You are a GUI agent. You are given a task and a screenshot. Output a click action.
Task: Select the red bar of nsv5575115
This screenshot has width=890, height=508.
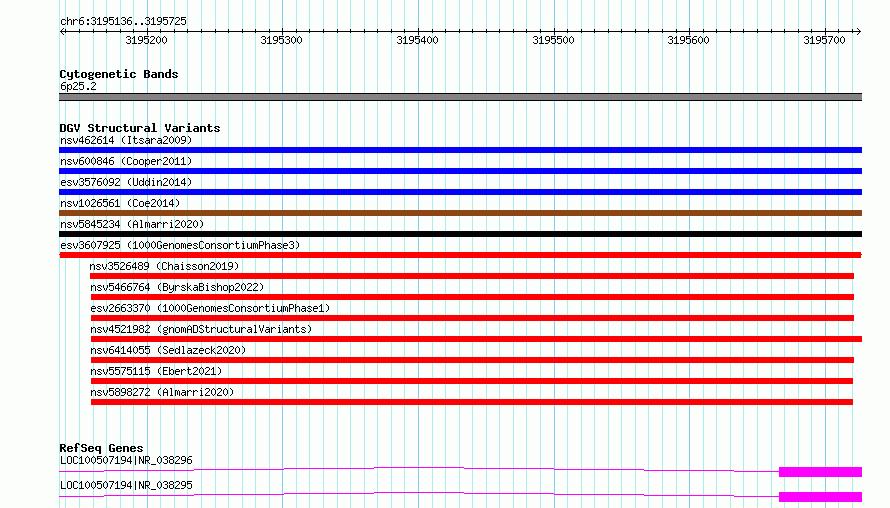pos(472,381)
